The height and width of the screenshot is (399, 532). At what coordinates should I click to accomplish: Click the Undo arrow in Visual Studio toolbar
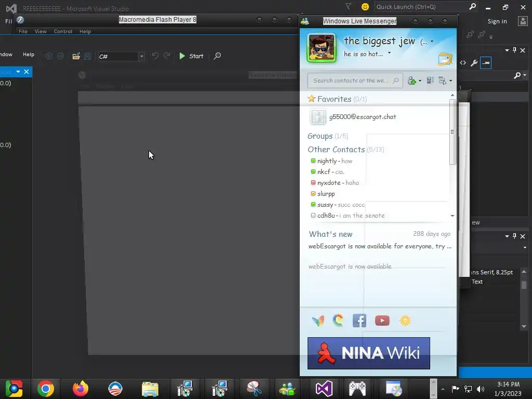pos(155,56)
